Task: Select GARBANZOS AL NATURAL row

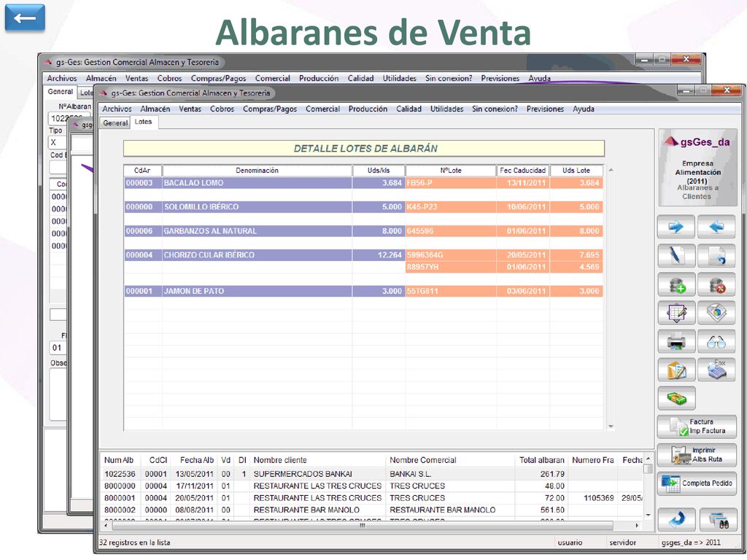Action: pyautogui.click(x=363, y=231)
